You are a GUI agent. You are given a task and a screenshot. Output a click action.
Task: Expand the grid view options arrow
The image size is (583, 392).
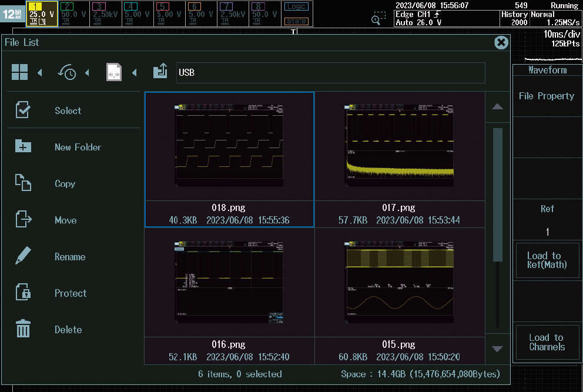40,72
